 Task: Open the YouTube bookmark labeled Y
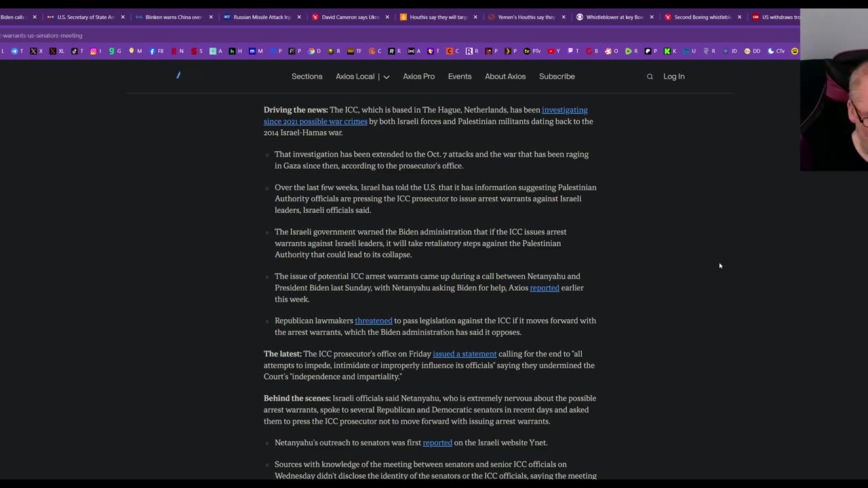[554, 51]
